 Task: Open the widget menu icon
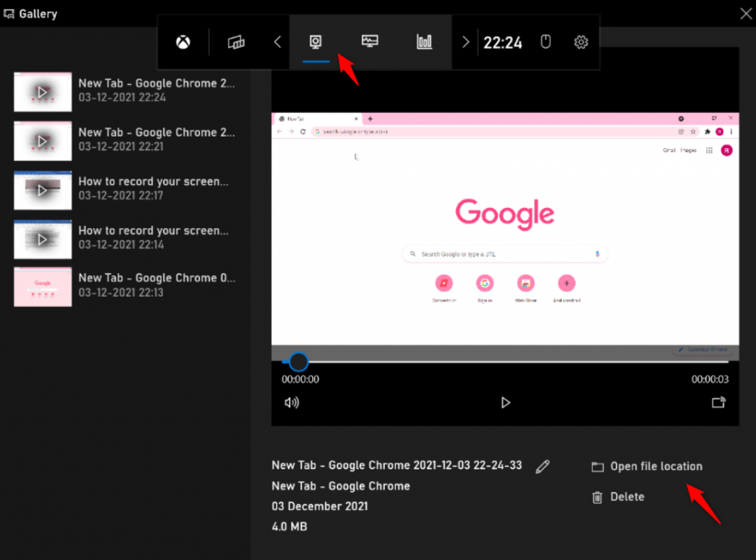click(x=236, y=42)
